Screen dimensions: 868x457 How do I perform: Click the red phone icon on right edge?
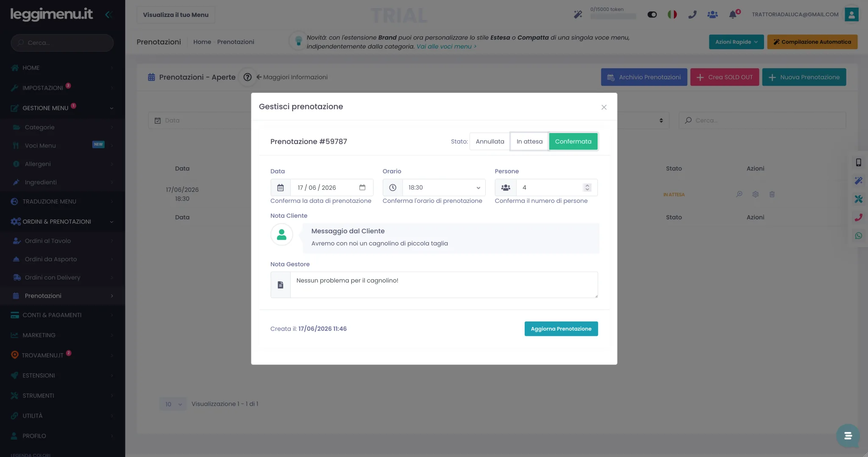pyautogui.click(x=858, y=217)
